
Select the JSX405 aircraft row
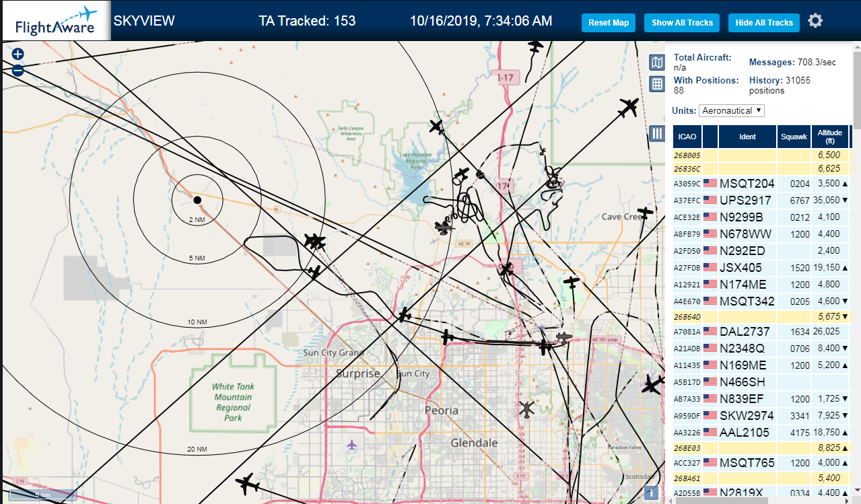(761, 268)
